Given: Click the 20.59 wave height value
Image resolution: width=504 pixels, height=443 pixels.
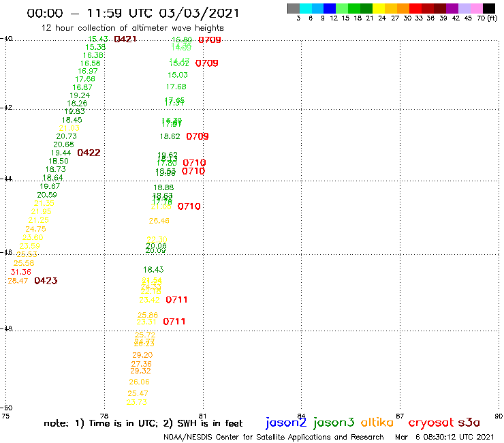Looking at the screenshot, I should (47, 195).
